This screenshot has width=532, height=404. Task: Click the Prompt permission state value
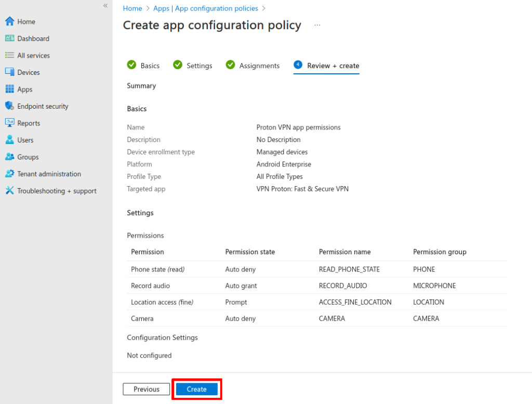pyautogui.click(x=236, y=302)
